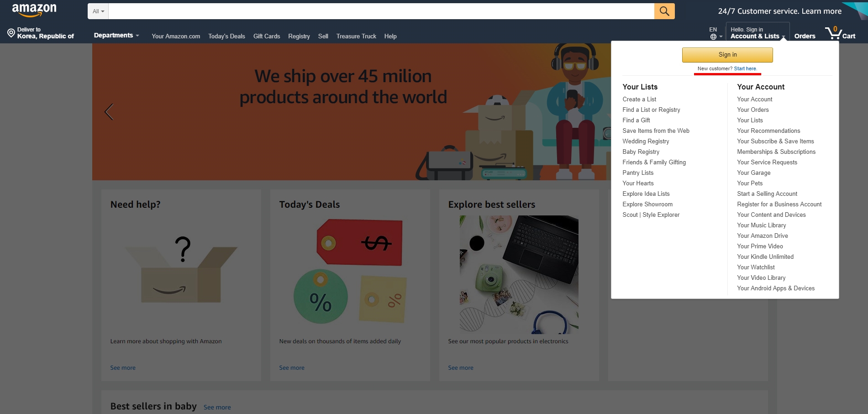
Task: Focus the main search text field
Action: pos(381,11)
